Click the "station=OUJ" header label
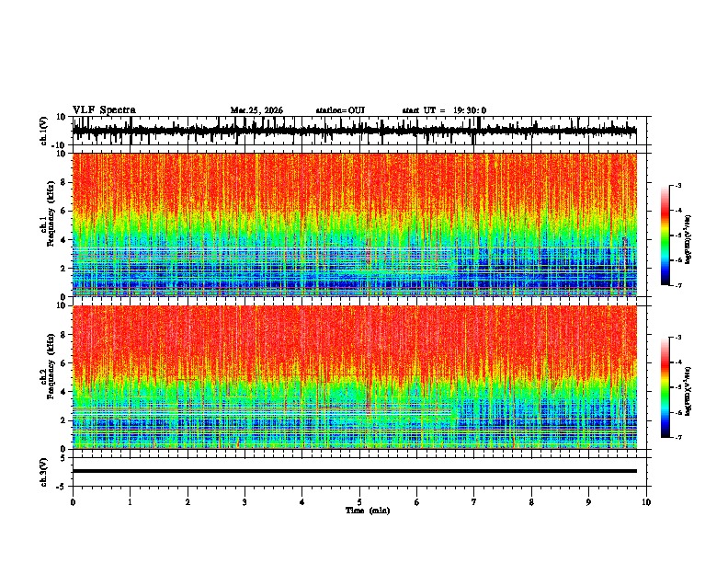728x563 pixels. (340, 110)
